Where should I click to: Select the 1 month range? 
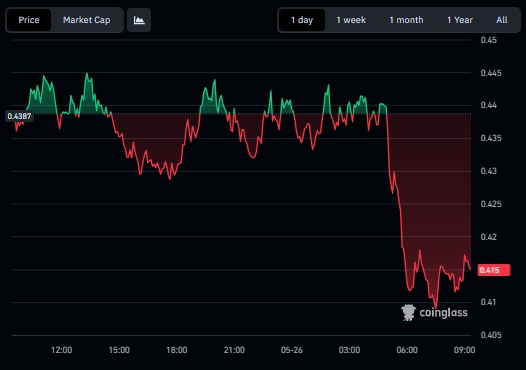click(x=406, y=20)
